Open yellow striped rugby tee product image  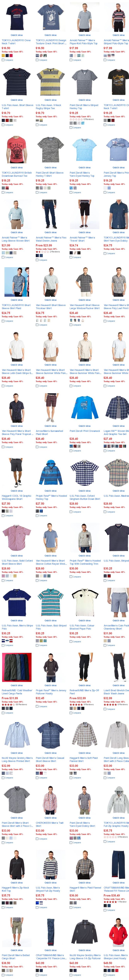50,82
